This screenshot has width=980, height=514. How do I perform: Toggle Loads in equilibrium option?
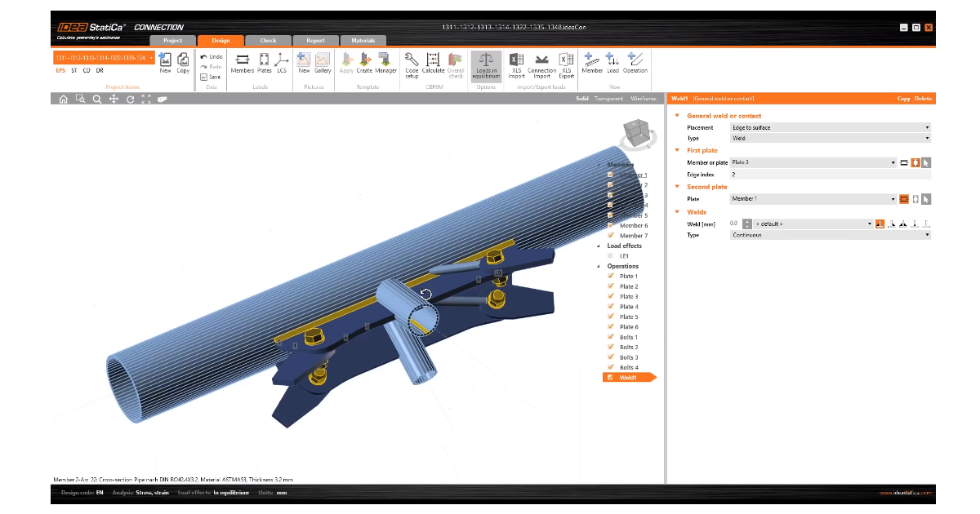pos(486,64)
